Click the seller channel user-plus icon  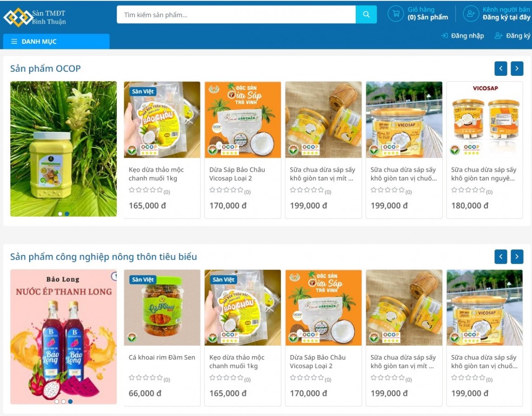[x=471, y=14]
